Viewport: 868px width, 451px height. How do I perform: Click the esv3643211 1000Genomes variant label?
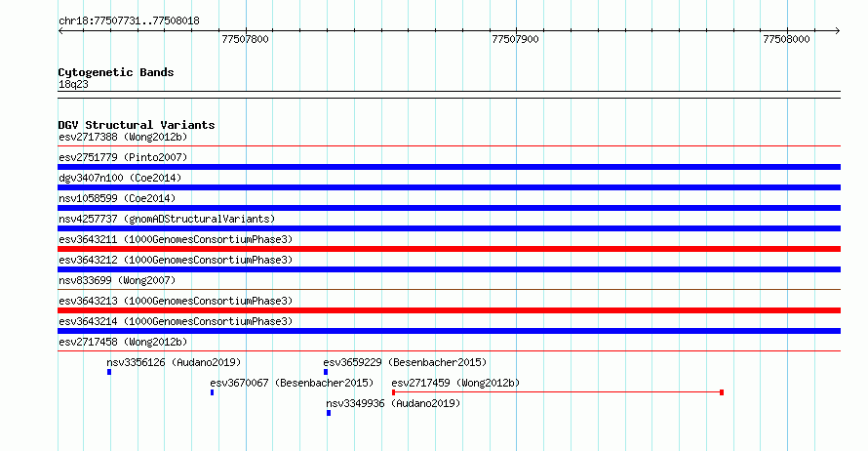(176, 239)
